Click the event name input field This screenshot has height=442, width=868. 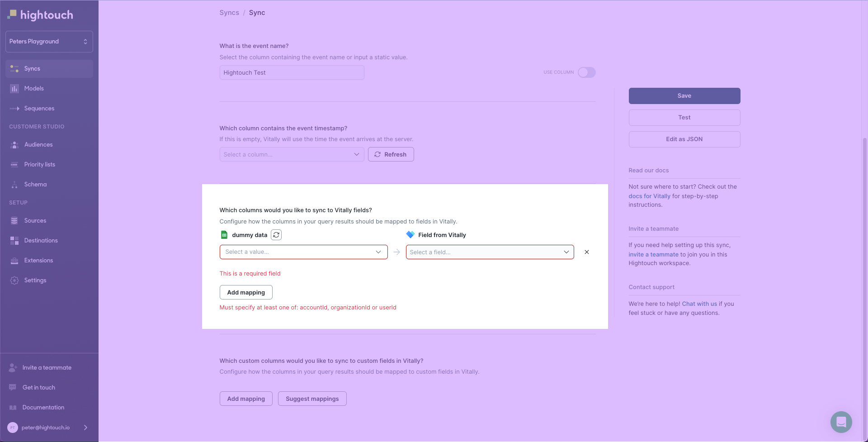point(292,72)
